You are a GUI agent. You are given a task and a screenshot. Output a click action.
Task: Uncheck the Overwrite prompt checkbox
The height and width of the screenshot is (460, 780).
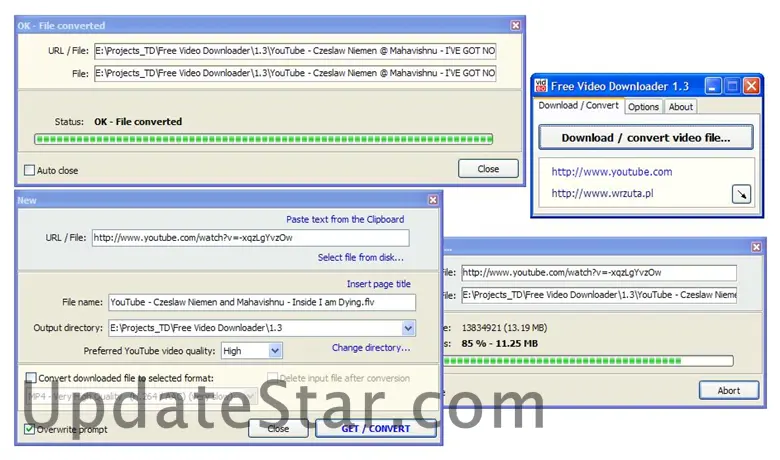coord(29,429)
